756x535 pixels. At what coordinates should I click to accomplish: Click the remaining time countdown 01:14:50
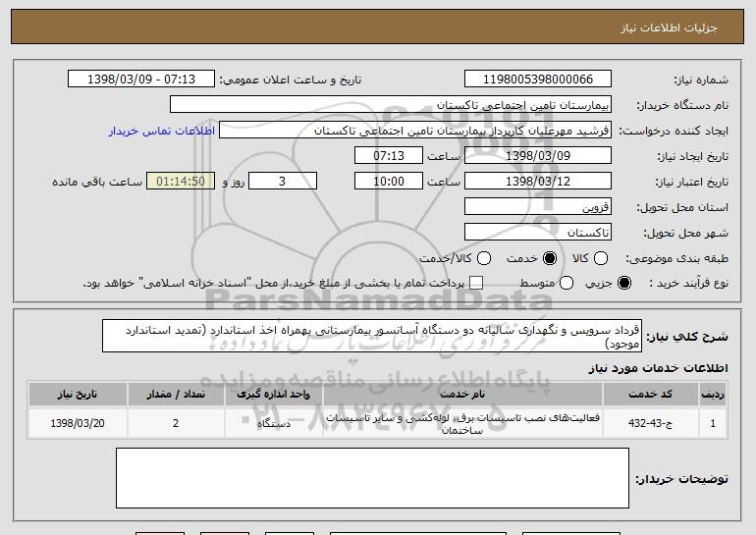pyautogui.click(x=181, y=182)
